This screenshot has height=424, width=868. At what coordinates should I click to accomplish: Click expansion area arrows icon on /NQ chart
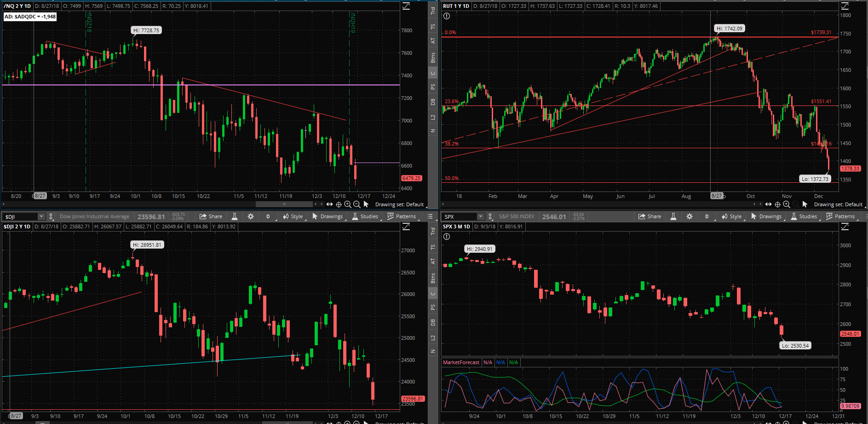329,204
